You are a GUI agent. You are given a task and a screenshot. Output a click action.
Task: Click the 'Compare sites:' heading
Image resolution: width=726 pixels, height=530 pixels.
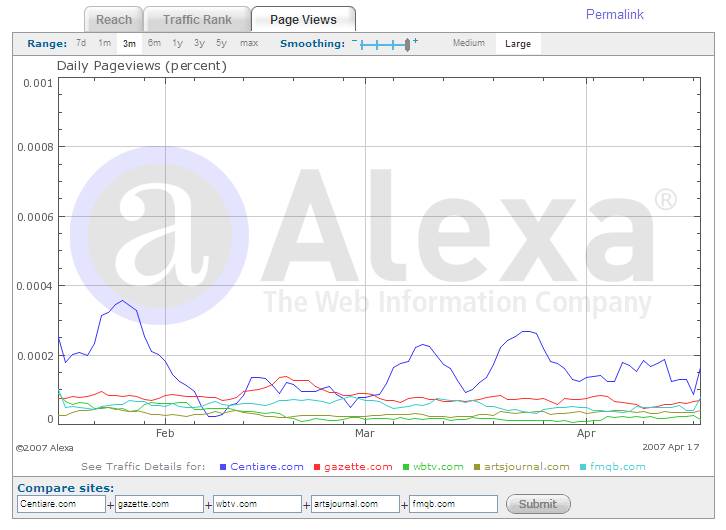click(65, 488)
